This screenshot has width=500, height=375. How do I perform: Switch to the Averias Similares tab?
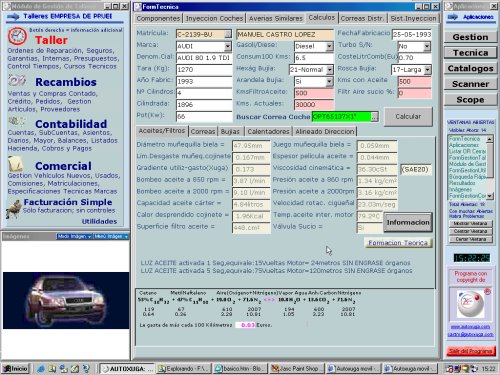[276, 18]
